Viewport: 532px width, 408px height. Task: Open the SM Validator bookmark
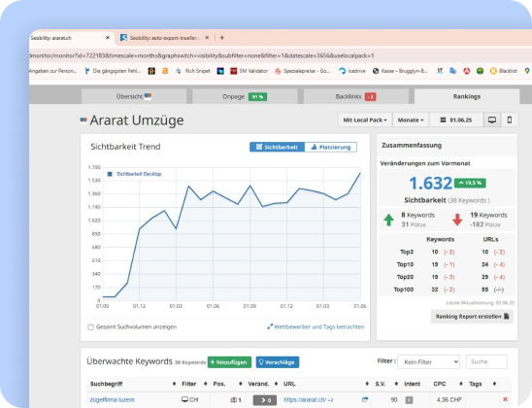click(249, 71)
